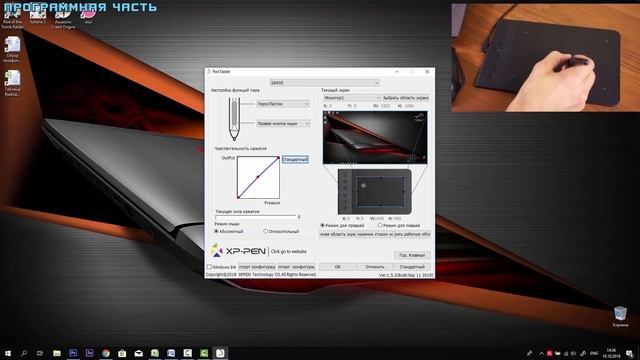
Task: Show hidden system tray icons
Action: tap(541, 353)
